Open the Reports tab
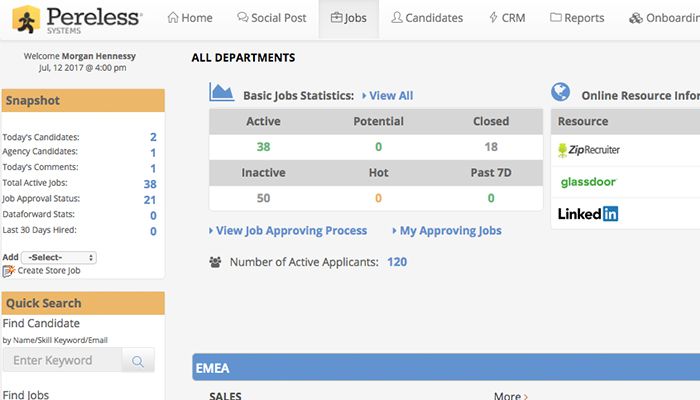The image size is (700, 400). 577,18
